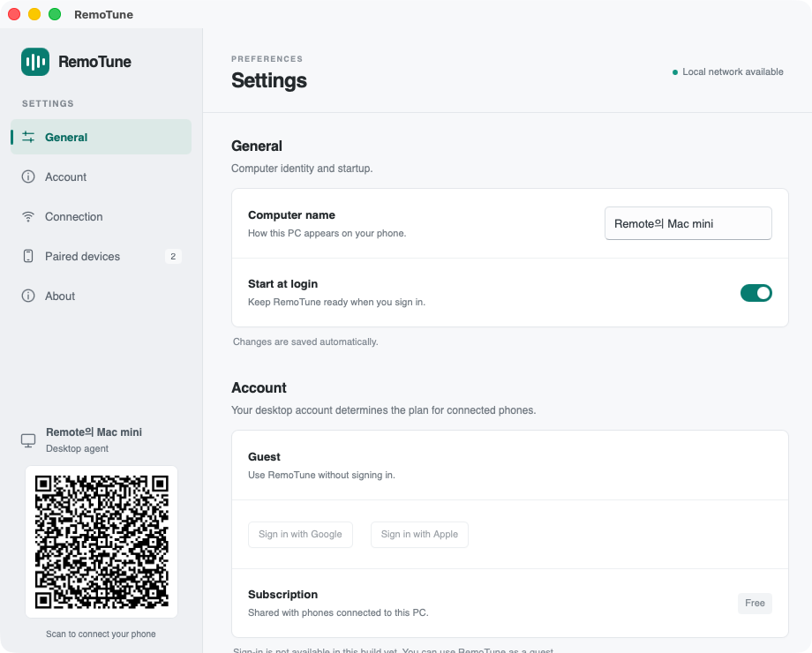Screen dimensions: 812x653
Task: Click the 'Computer identity and startup.' description
Action: 302,169
